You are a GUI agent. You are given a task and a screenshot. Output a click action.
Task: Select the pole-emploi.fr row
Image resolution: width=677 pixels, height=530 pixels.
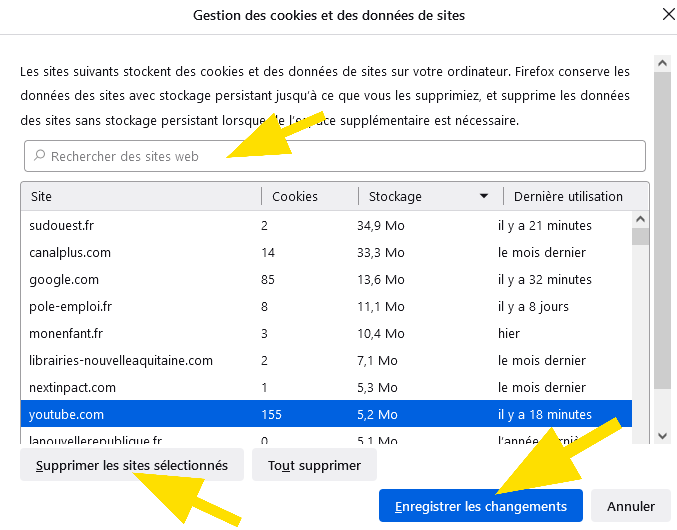[326, 306]
